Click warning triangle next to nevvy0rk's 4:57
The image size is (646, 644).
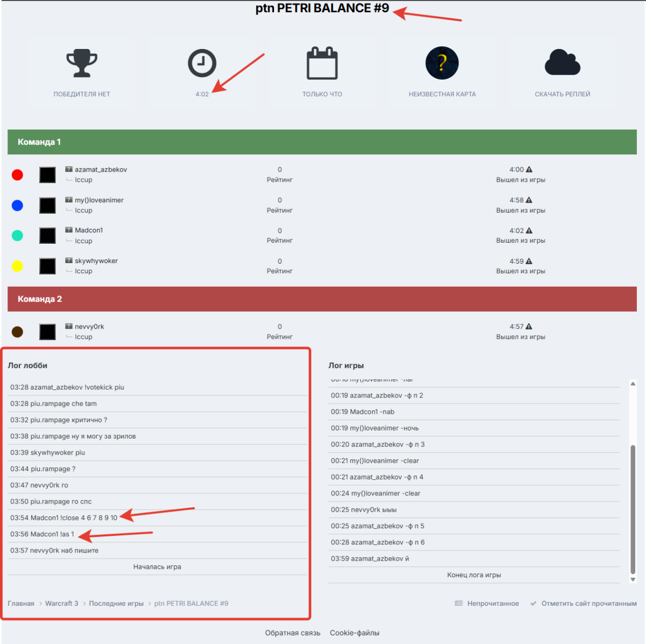coord(529,327)
